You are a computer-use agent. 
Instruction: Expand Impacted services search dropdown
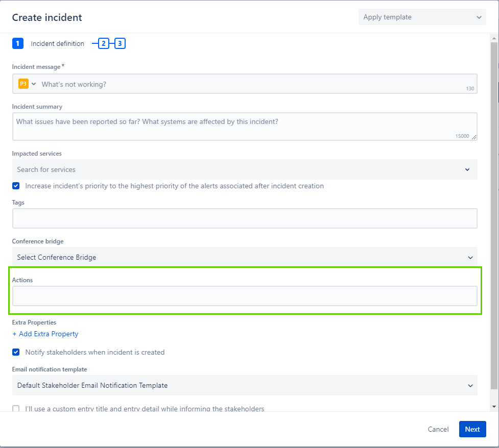point(245,169)
